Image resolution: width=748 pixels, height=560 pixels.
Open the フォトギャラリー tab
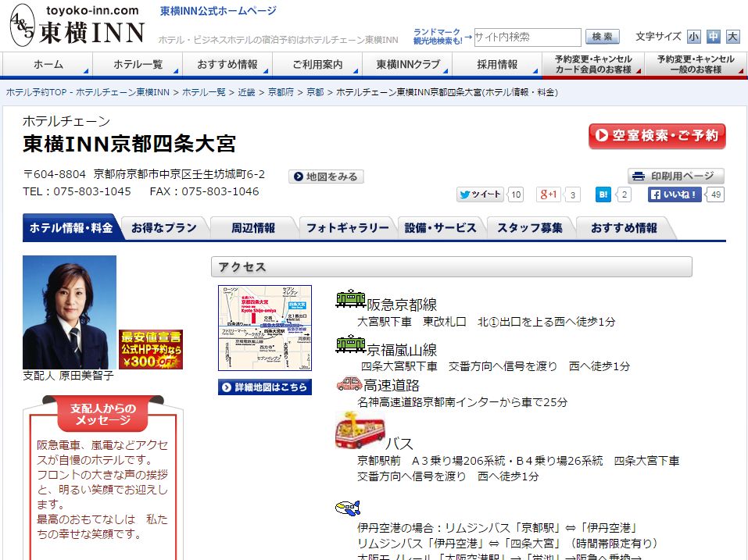348,228
